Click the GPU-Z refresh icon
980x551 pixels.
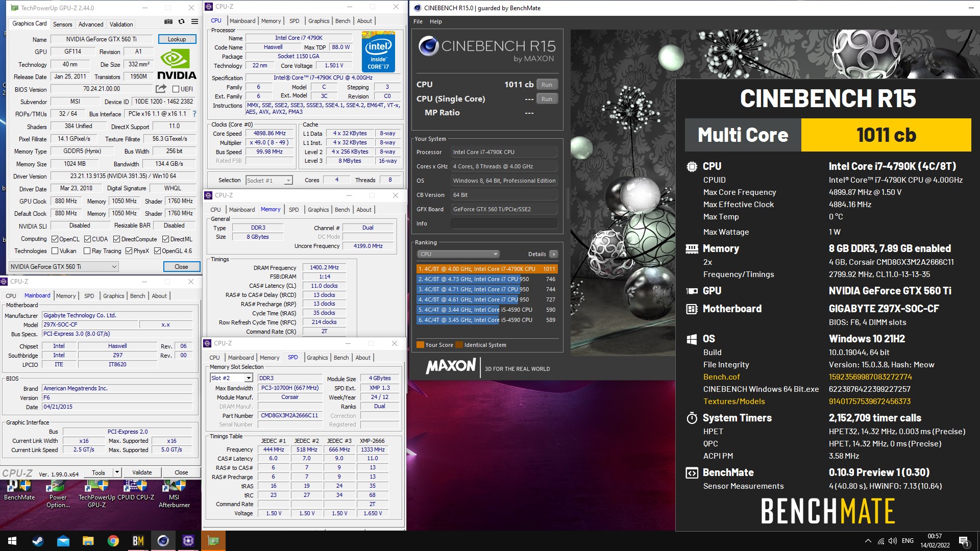point(181,22)
